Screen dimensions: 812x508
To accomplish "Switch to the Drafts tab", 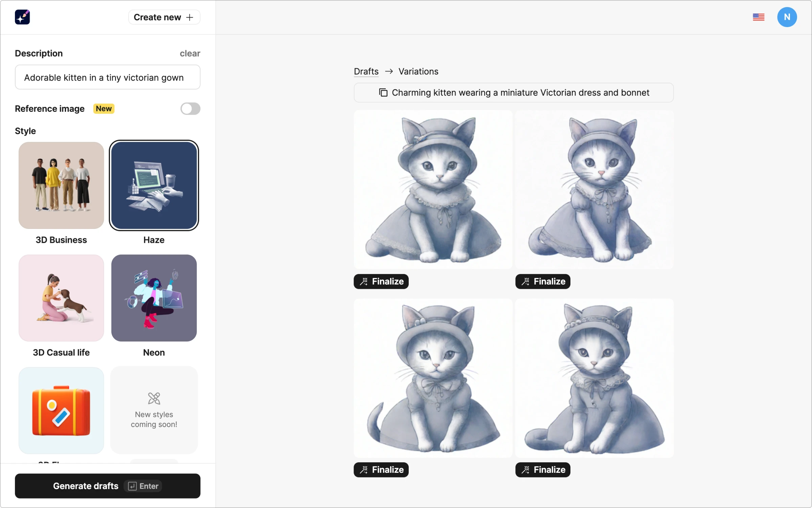I will coord(366,71).
